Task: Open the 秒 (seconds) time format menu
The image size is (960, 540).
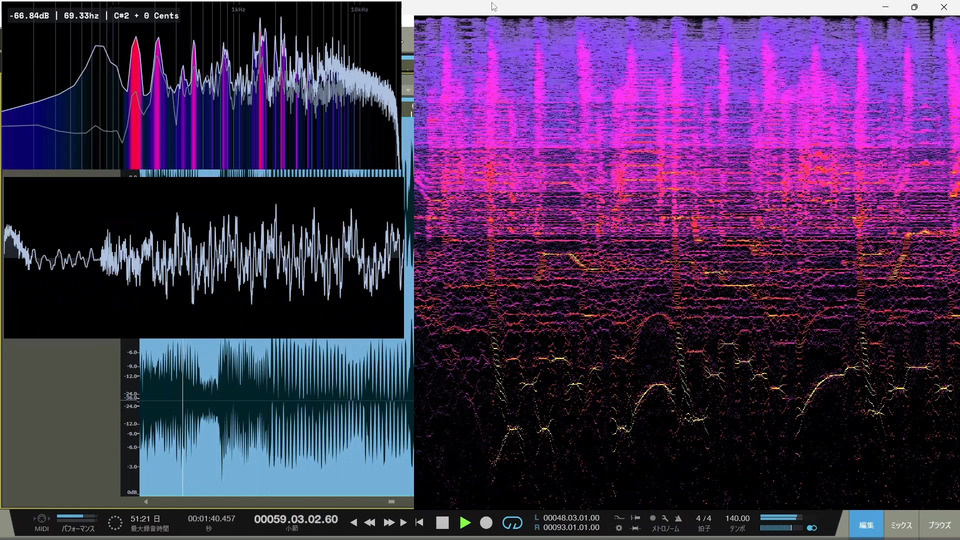Action: tap(209, 529)
